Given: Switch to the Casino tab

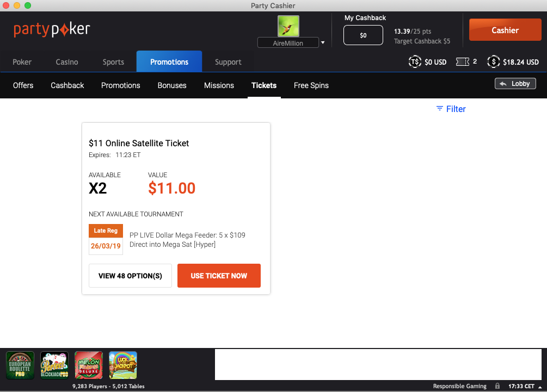Looking at the screenshot, I should (67, 62).
